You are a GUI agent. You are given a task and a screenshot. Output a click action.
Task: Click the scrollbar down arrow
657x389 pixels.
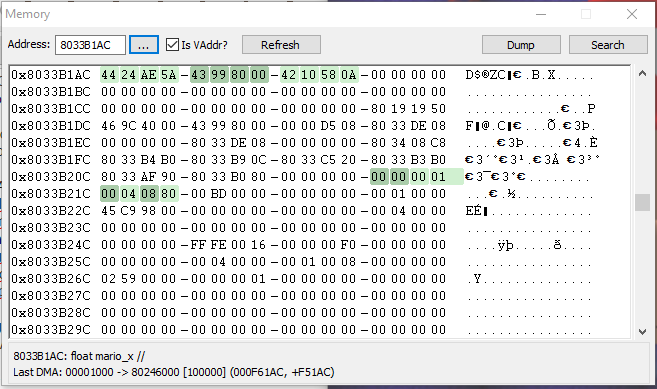[x=642, y=331]
